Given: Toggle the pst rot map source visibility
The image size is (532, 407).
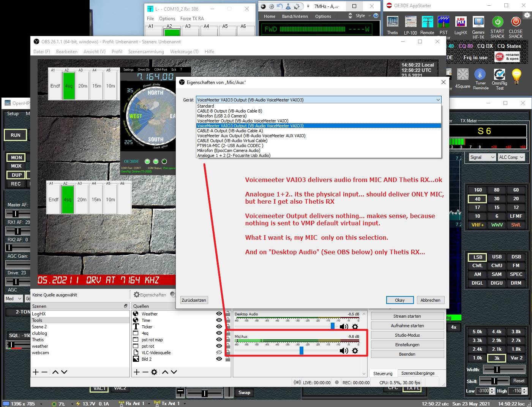Looking at the screenshot, I should click(219, 340).
